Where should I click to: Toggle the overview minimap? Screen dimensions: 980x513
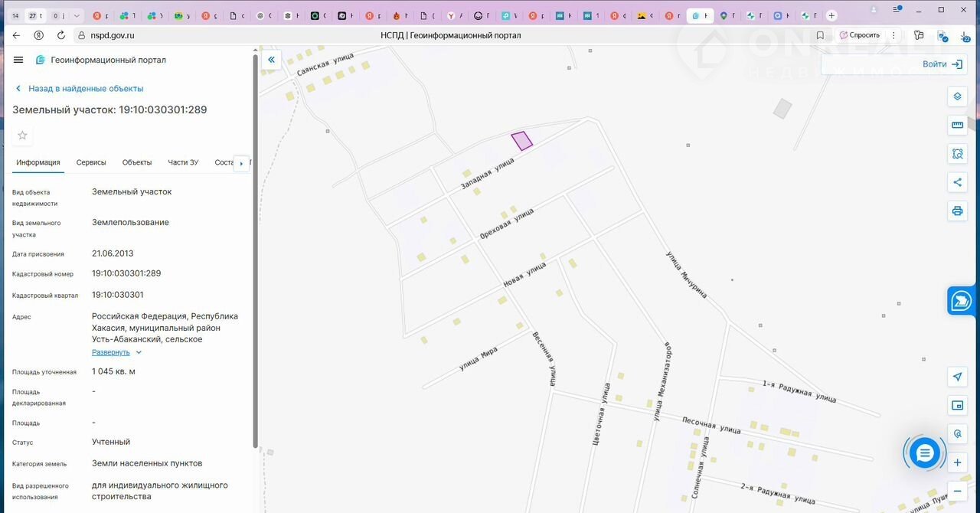[957, 405]
